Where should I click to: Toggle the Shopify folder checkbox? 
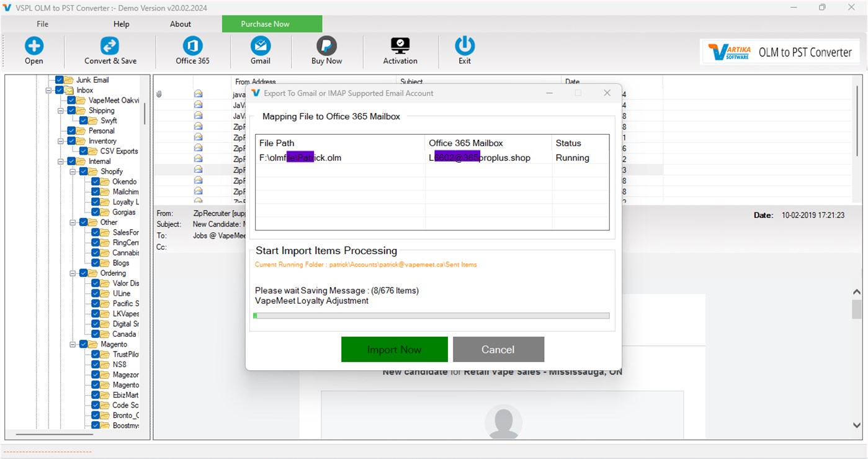tap(83, 171)
